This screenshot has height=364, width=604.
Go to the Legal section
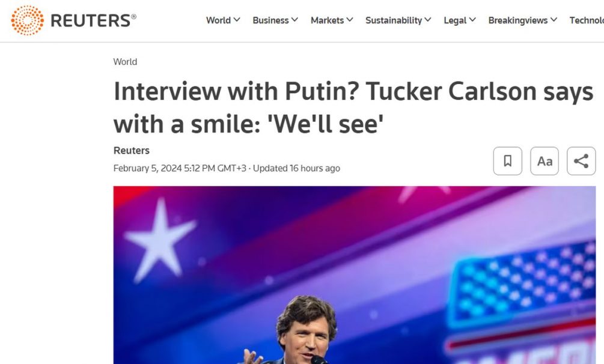pyautogui.click(x=455, y=20)
